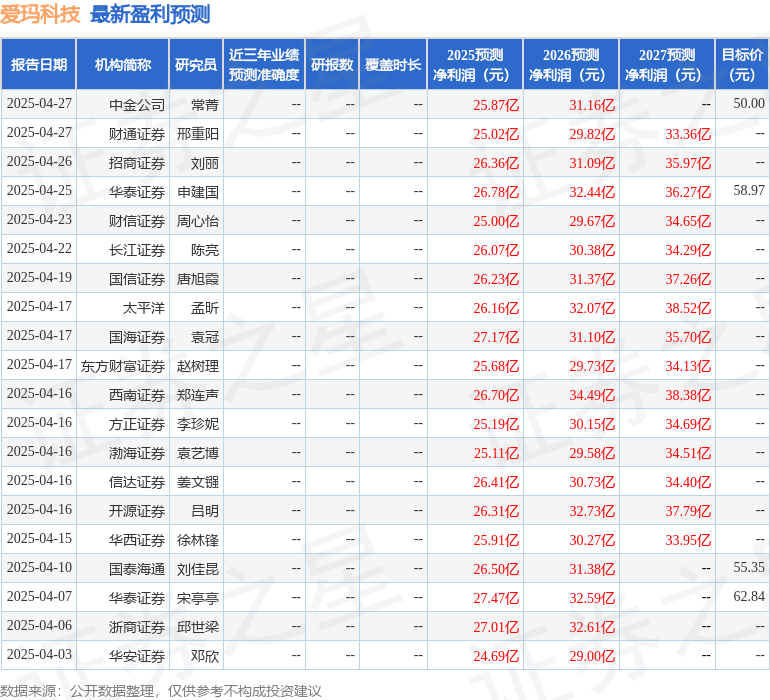Click the 目标价 column header
Viewport: 770px width, 700px height.
(742, 65)
